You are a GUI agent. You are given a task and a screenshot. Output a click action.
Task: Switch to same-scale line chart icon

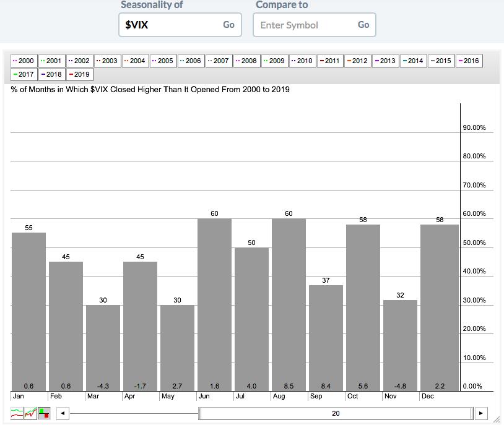(x=30, y=413)
